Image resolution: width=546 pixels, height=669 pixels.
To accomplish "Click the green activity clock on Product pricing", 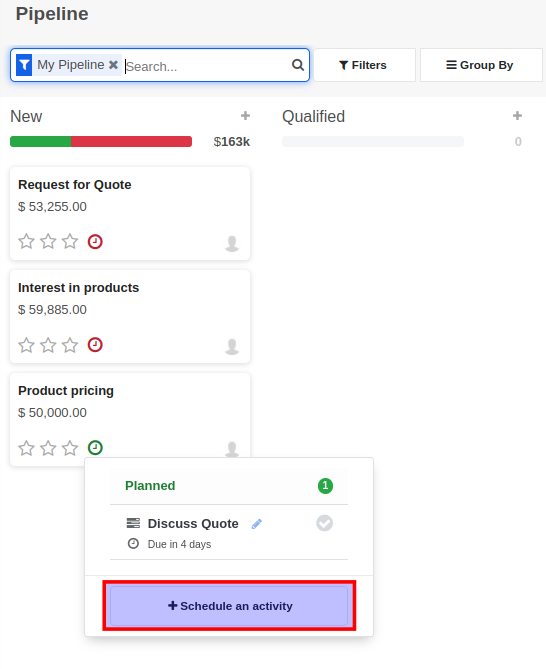I will (95, 448).
